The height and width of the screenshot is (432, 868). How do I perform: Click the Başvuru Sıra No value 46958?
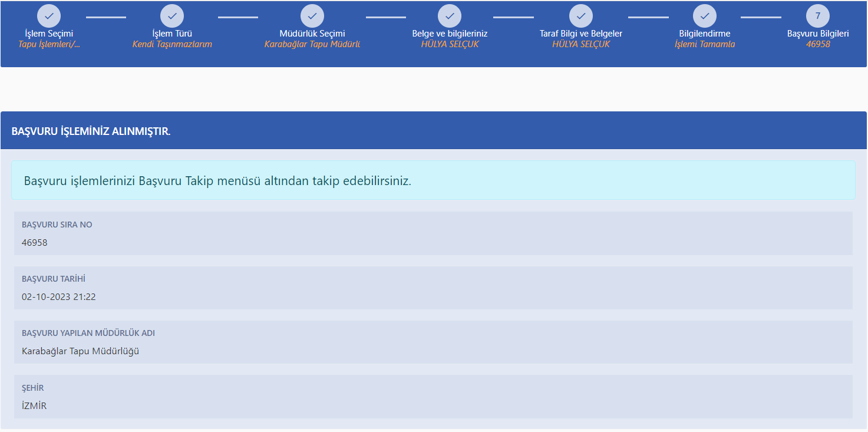(35, 243)
